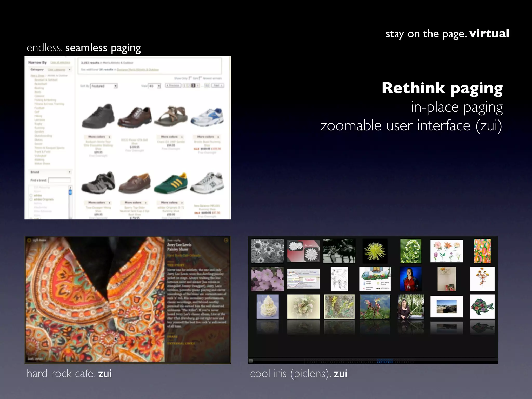Open the USA jersey athlete thumbnail
Image resolution: width=532 pixels, height=399 pixels.
pos(411,279)
